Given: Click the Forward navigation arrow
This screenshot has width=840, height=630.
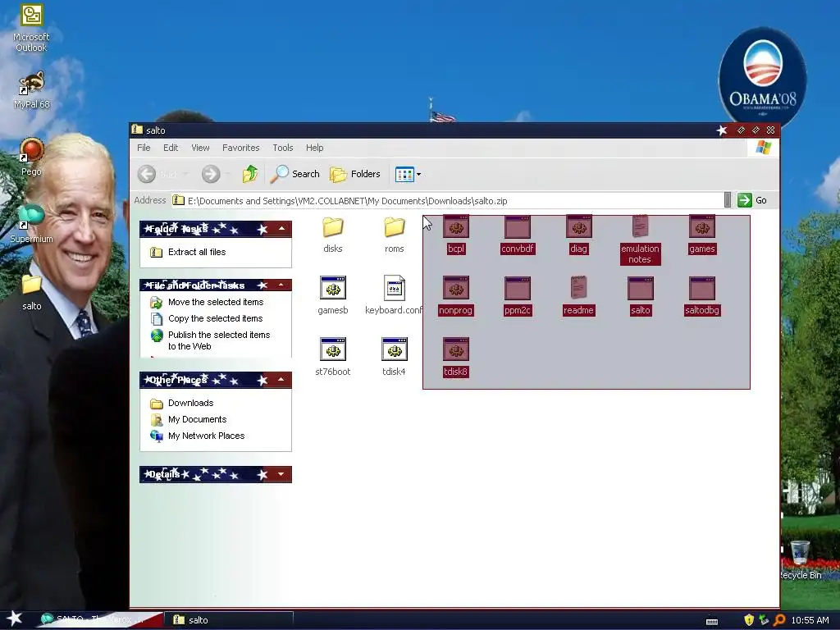Looking at the screenshot, I should coord(211,174).
